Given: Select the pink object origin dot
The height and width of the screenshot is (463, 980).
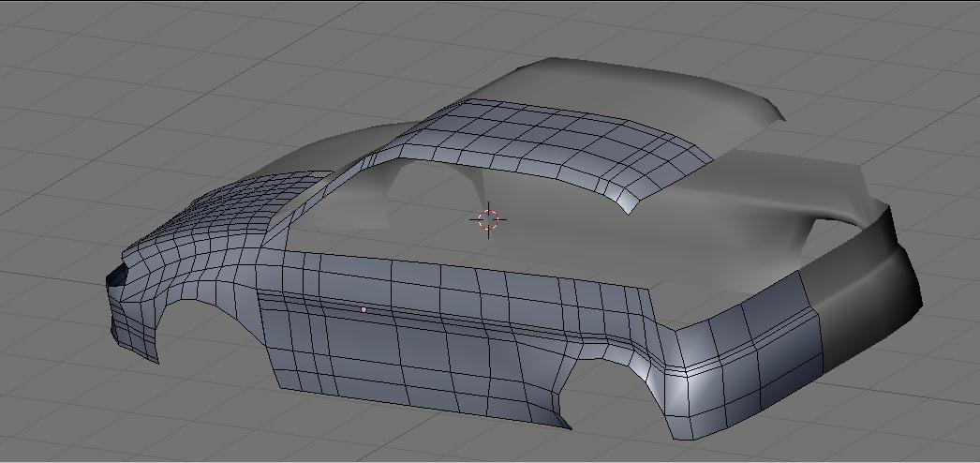Looking at the screenshot, I should pyautogui.click(x=364, y=309).
